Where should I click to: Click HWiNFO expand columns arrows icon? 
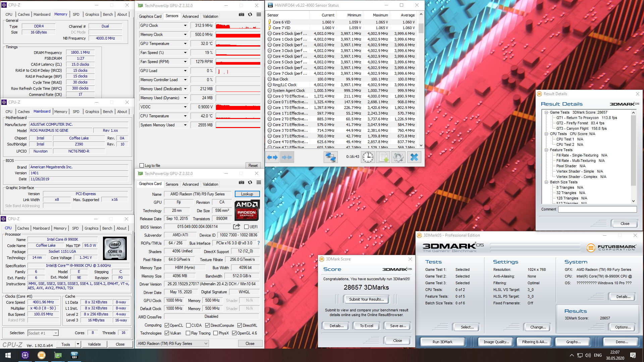272,157
